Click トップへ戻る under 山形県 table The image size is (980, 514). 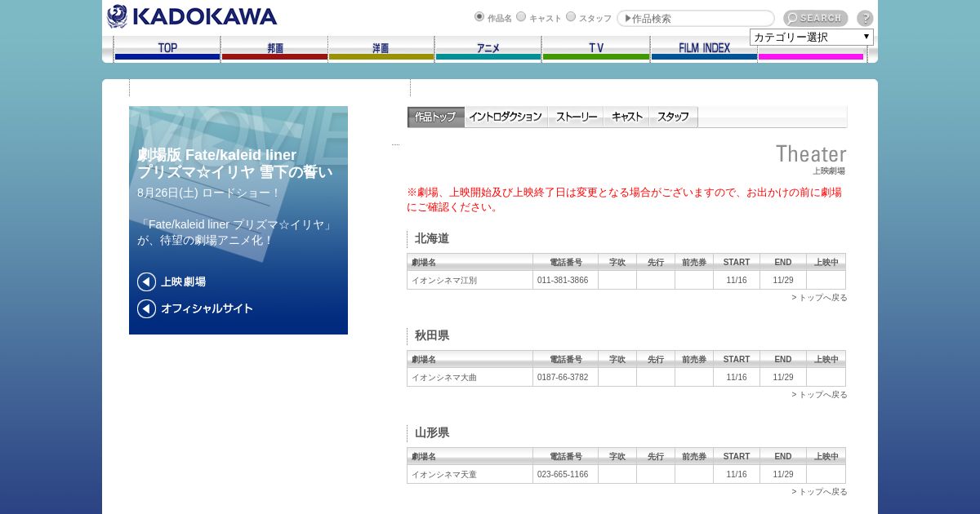819,492
